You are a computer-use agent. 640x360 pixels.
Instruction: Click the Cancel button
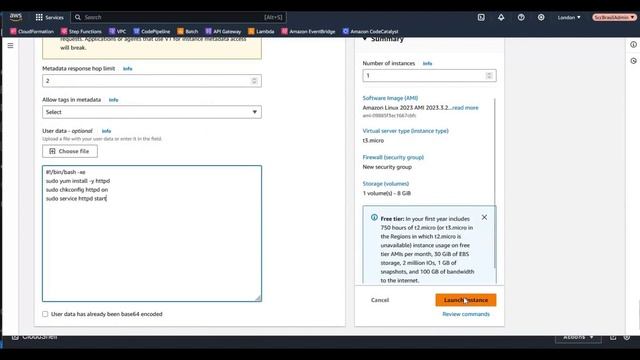pyautogui.click(x=380, y=300)
